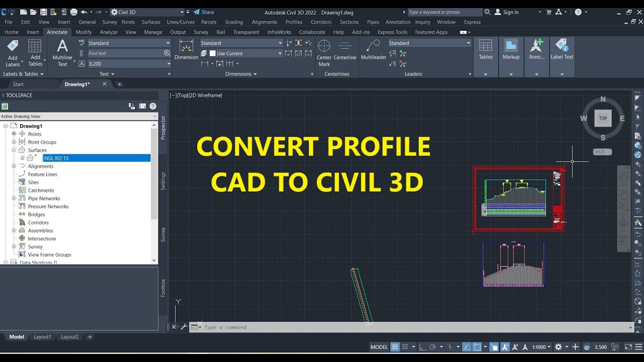Screen dimensions: 644x362
Task: Toggle Polar Tracking in status bar
Action: [433, 347]
